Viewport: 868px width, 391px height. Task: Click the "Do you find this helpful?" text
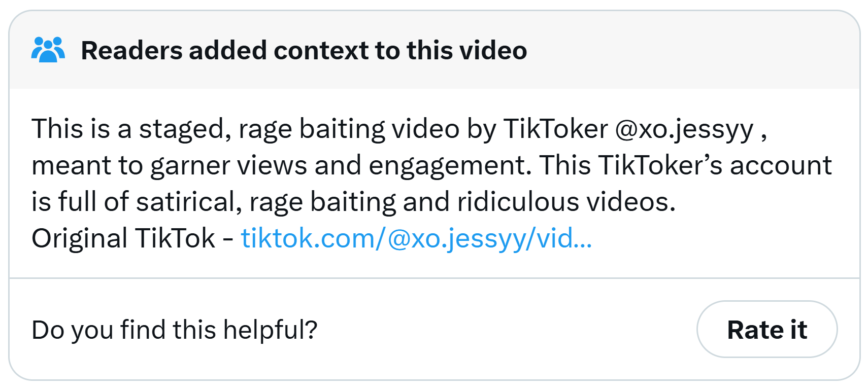(174, 330)
